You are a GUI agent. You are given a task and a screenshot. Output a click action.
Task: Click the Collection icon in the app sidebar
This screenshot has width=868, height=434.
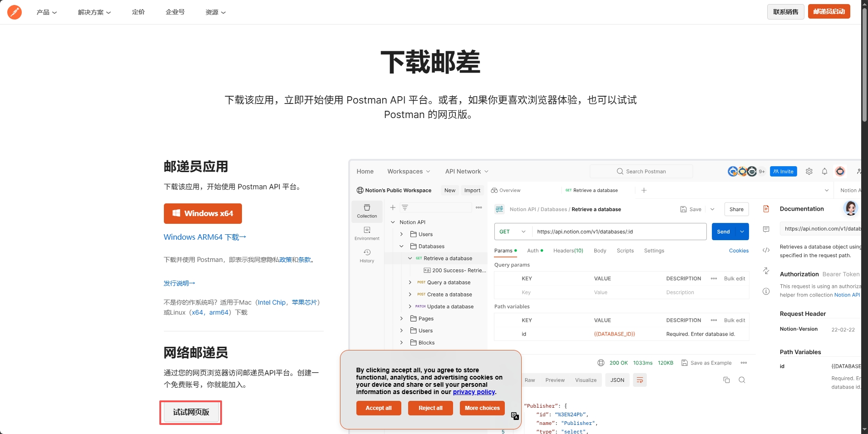tap(367, 211)
